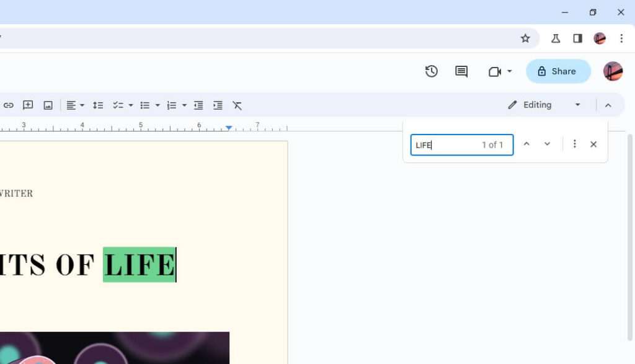The height and width of the screenshot is (364, 635).
Task: Open version history via the clock icon
Action: pyautogui.click(x=431, y=71)
